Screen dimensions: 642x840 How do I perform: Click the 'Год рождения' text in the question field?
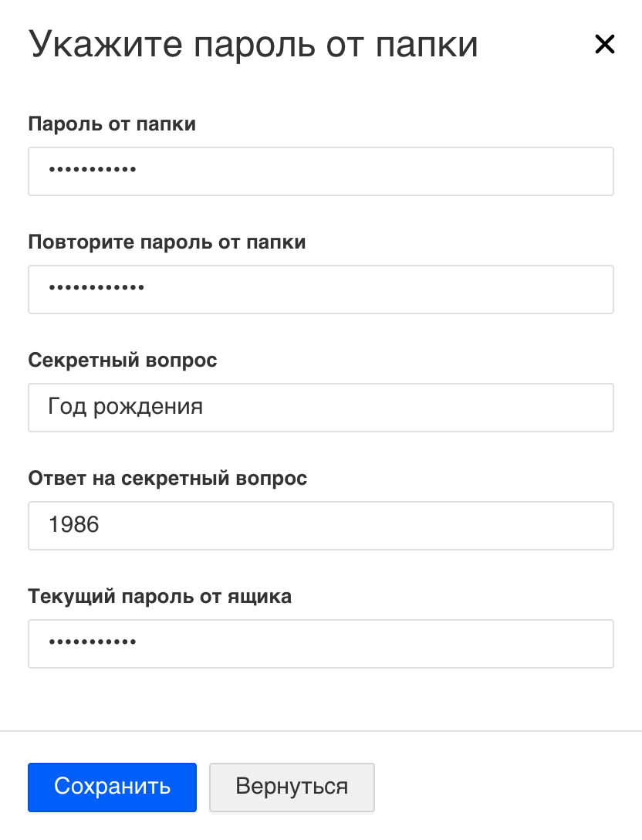[125, 407]
